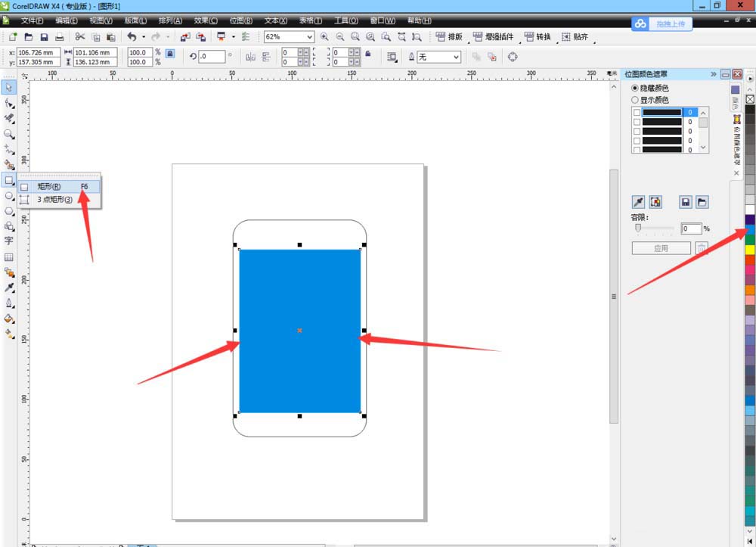Open the outline width dropdown showing 无
This screenshot has height=547, width=756.
click(x=456, y=57)
